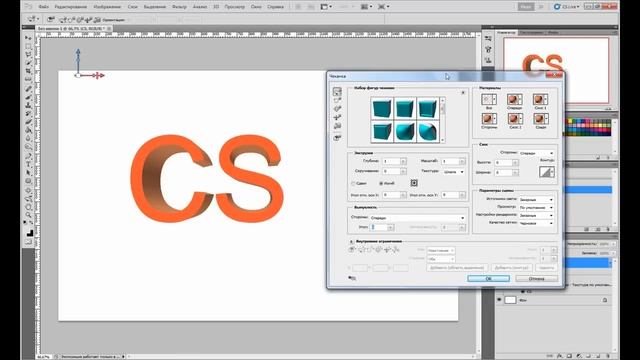Image resolution: width=640 pixels, height=360 pixels.
Task: Open the Inflate Sides dropdown
Action: [417, 218]
